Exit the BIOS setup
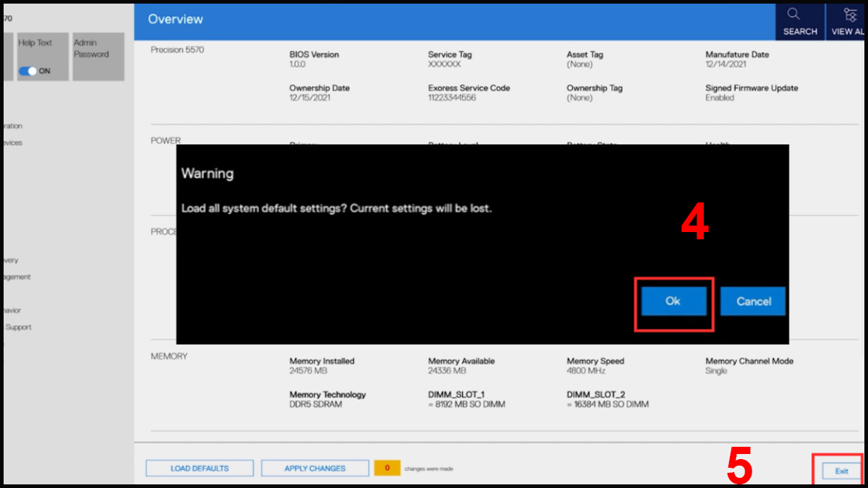868x488 pixels. pos(841,471)
